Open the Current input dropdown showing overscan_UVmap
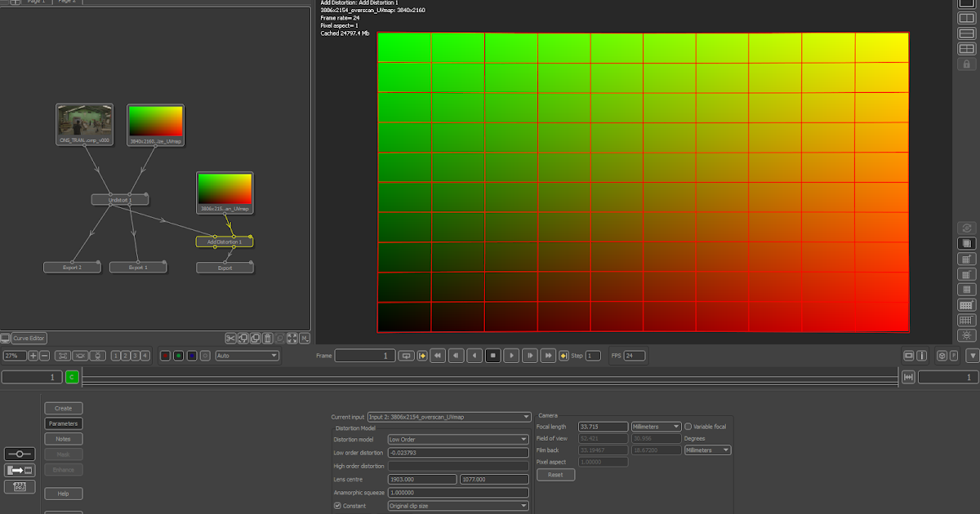The image size is (980, 514). pyautogui.click(x=448, y=417)
